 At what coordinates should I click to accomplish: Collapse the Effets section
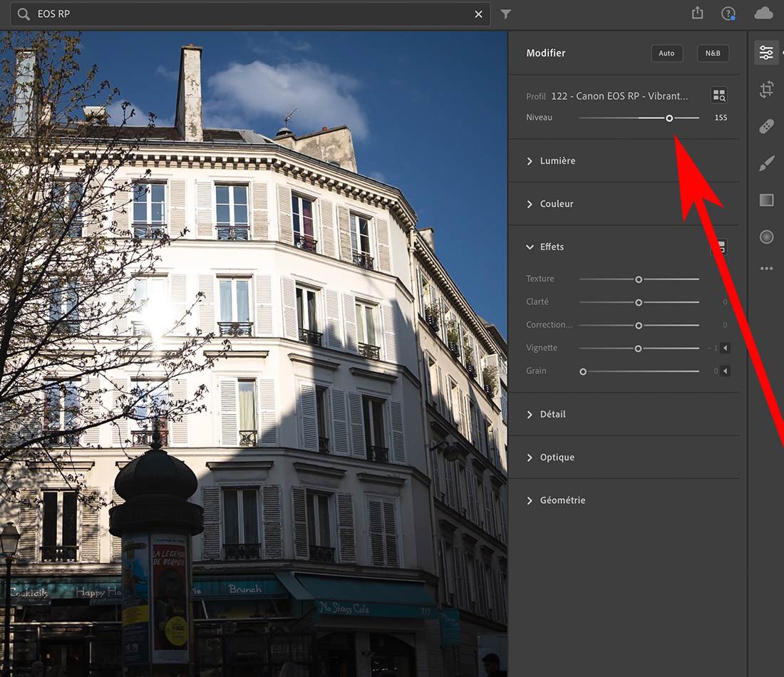pos(551,247)
